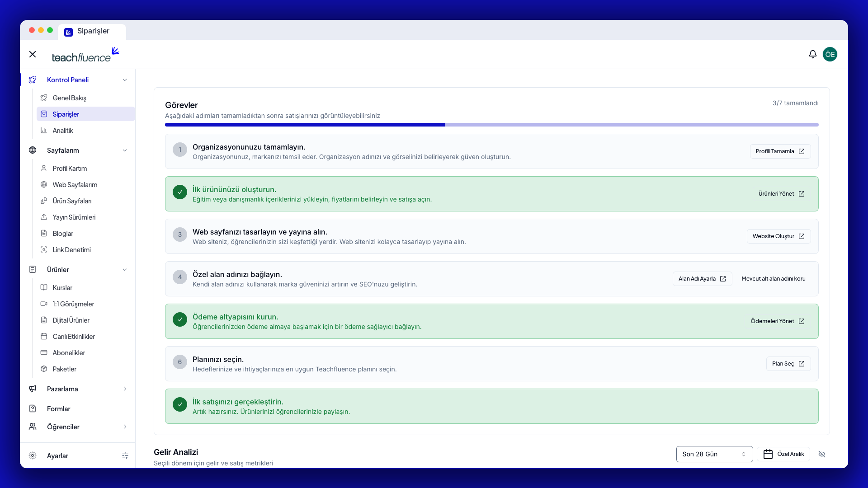Click the İlk ürününüzü oluşturun checkmark

[x=180, y=192]
